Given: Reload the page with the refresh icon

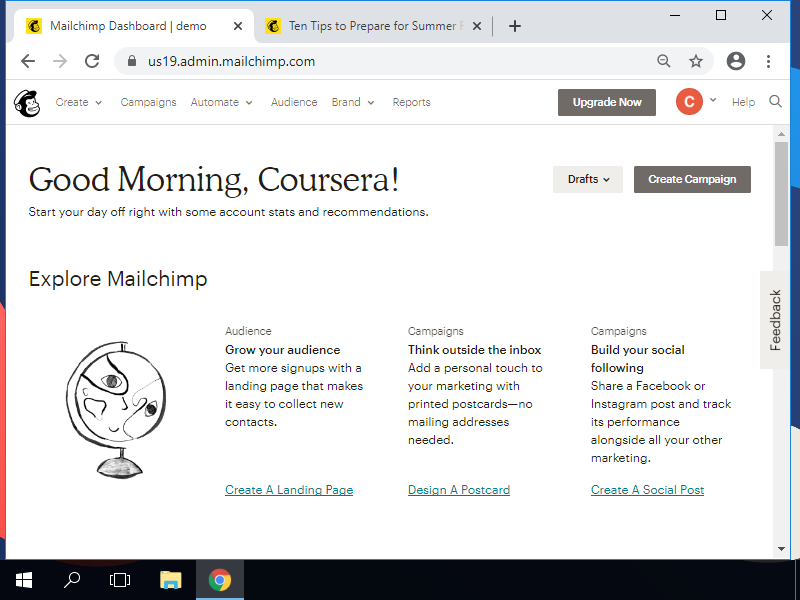Looking at the screenshot, I should point(92,61).
